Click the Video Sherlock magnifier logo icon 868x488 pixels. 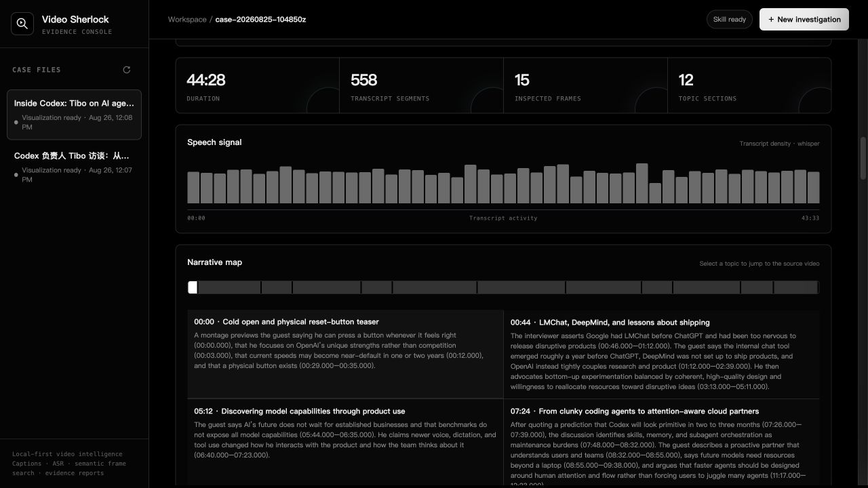click(x=22, y=24)
